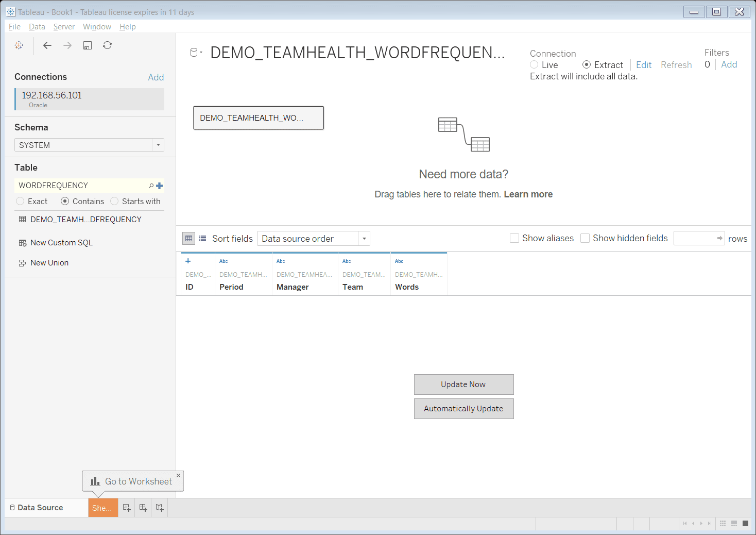Click the number type icon above the ID column
Image resolution: width=756 pixels, height=535 pixels.
188,261
